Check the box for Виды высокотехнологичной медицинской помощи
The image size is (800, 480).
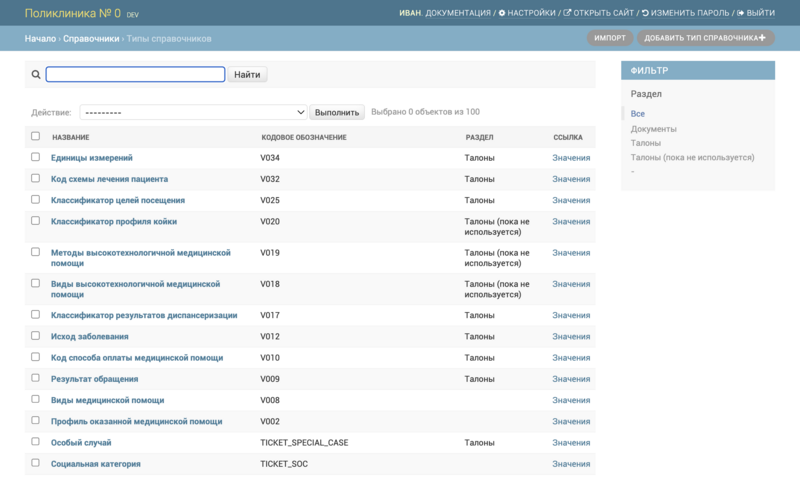pos(35,283)
